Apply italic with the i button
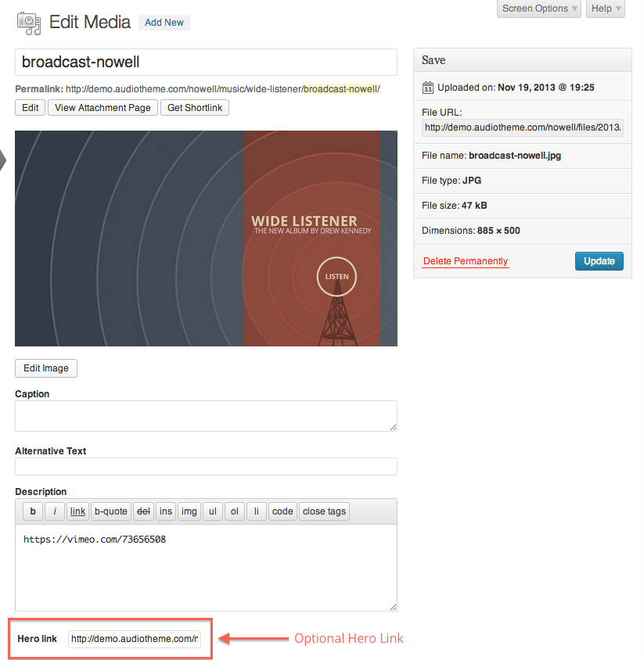 (x=55, y=511)
